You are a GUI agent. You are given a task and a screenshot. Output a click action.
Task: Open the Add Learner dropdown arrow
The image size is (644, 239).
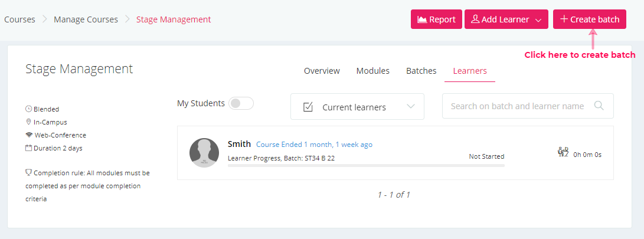click(x=539, y=21)
